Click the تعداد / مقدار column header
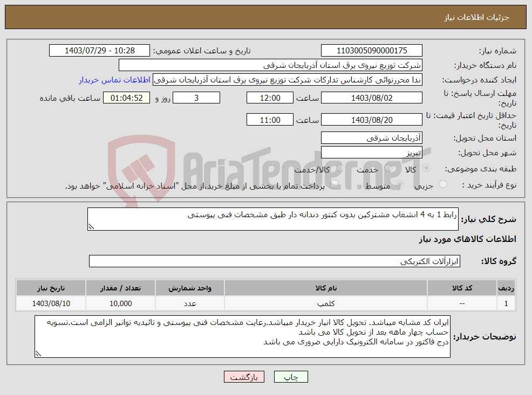This screenshot has width=532, height=395. pyautogui.click(x=120, y=288)
